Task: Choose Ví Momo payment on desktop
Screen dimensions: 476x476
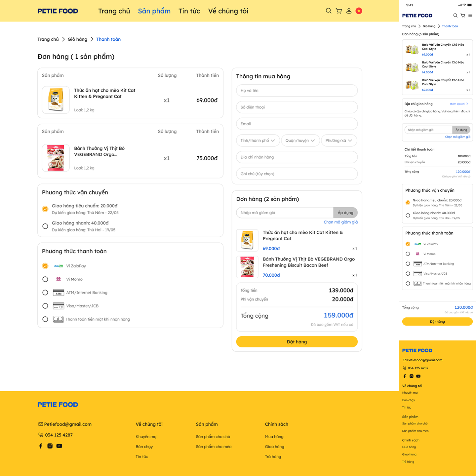Action: point(45,279)
